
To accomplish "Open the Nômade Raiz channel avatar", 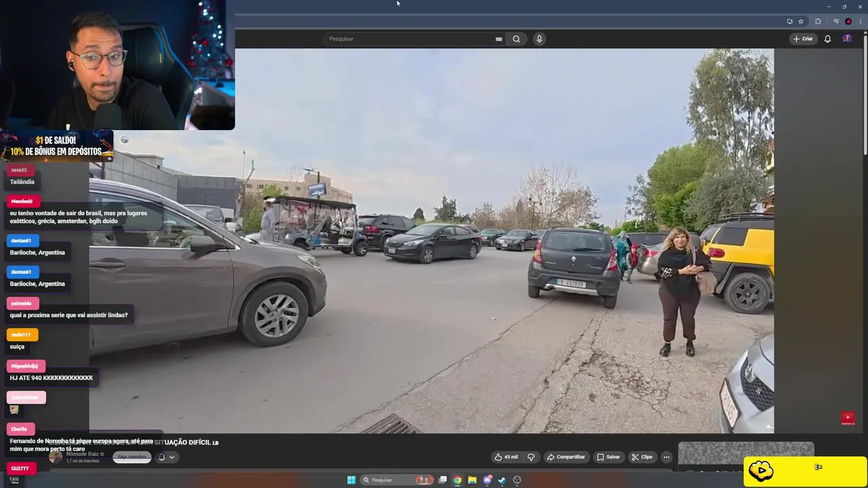I will pos(56,456).
